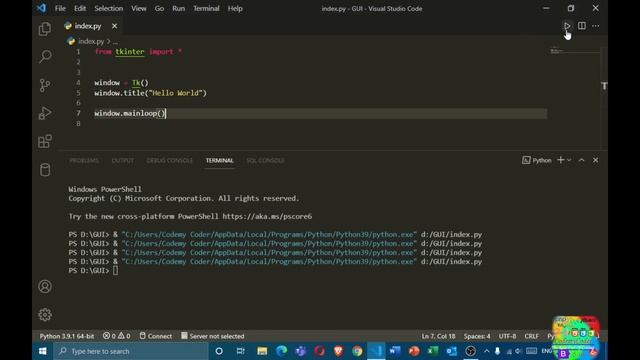Open Microsoft Word from the taskbar

click(x=395, y=351)
